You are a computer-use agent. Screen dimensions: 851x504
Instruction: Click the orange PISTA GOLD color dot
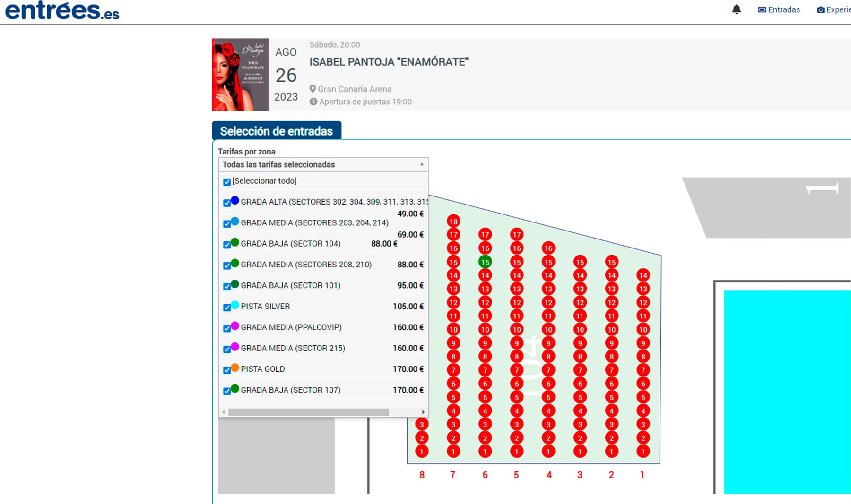[235, 367]
